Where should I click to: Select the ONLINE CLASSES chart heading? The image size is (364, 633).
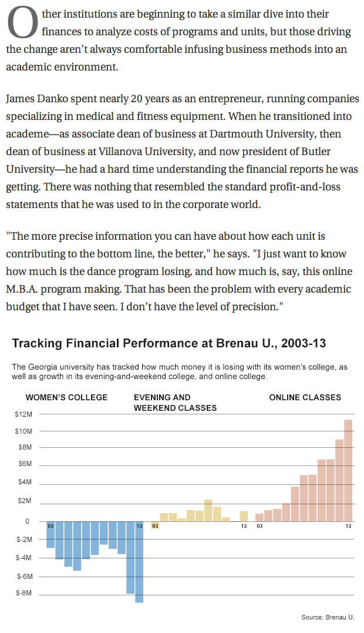click(x=305, y=397)
